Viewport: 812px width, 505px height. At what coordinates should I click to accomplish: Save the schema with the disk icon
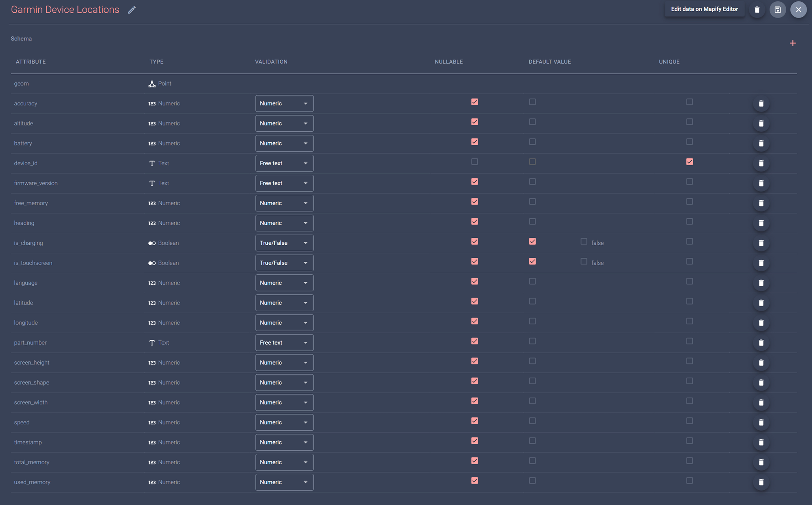pyautogui.click(x=778, y=10)
